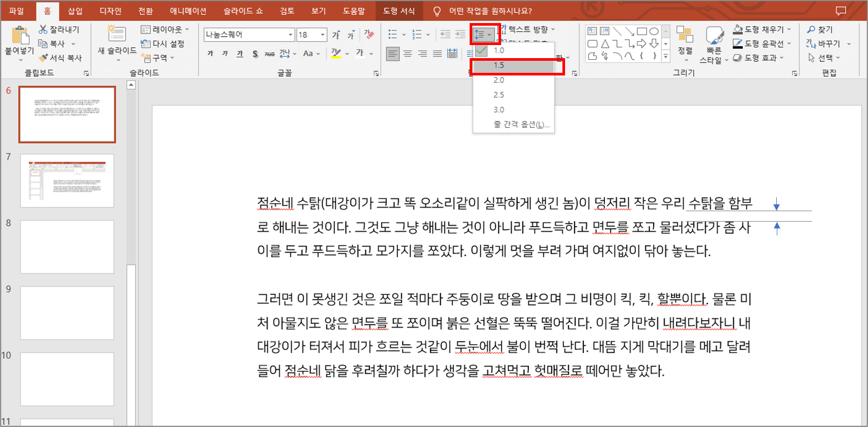Click Copy (복사) button

click(51, 43)
